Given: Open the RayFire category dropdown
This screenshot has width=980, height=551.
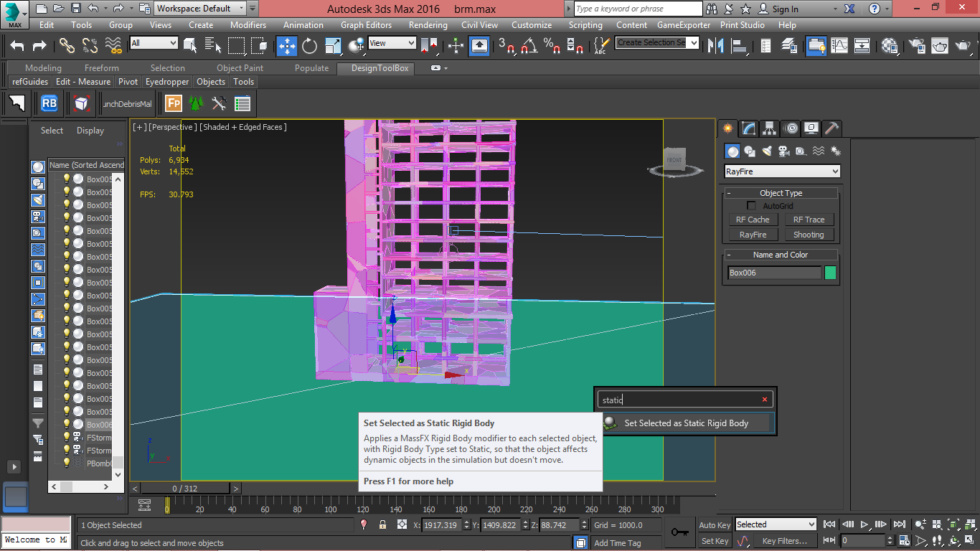Looking at the screenshot, I should click(782, 171).
